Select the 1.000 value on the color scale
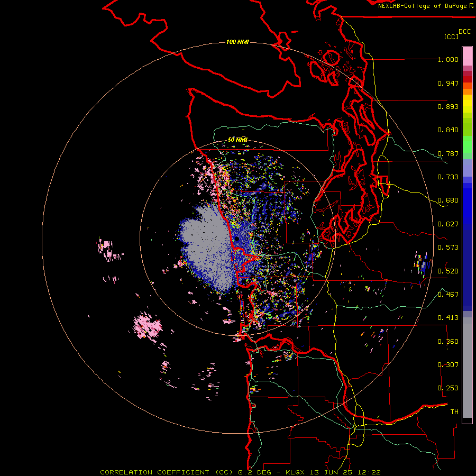This screenshot has width=476, height=476. click(x=448, y=59)
